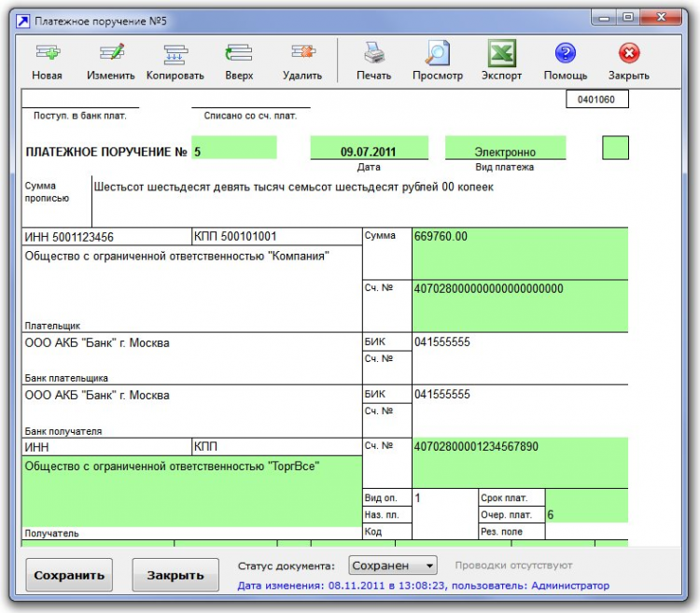The height and width of the screenshot is (613, 700).
Task: Click the empty recipient КПП cell
Action: point(277,447)
